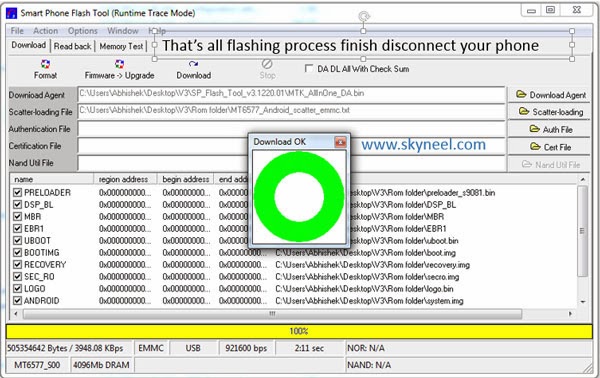
Task: Open the Action menu
Action: click(46, 31)
